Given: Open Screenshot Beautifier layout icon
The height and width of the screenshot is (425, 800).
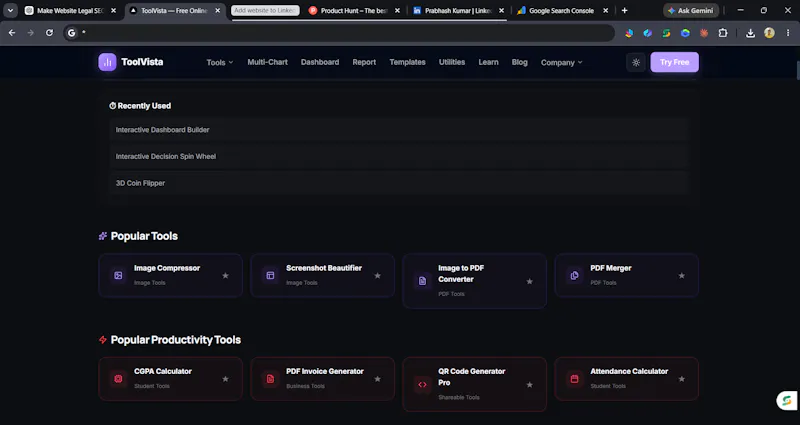Looking at the screenshot, I should coord(270,276).
